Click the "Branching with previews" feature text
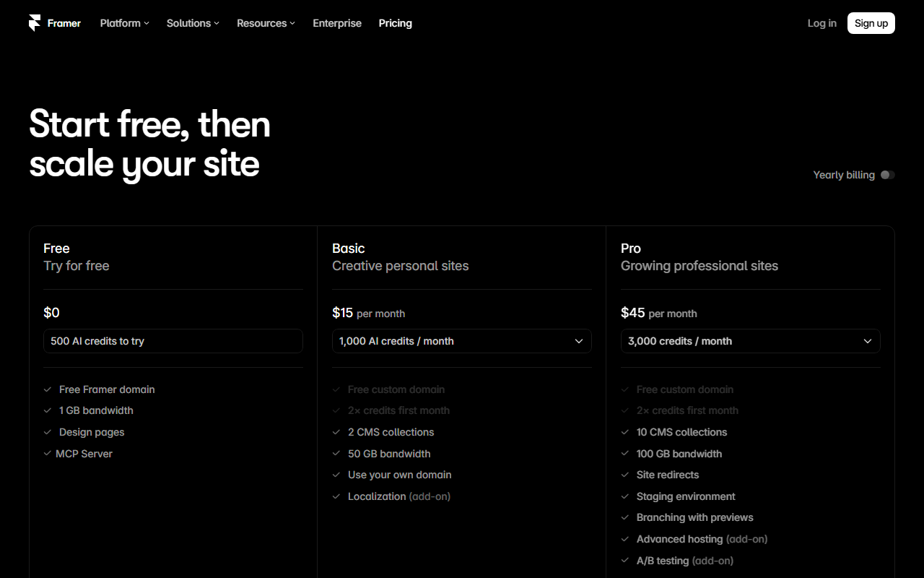This screenshot has width=924, height=578. [695, 517]
